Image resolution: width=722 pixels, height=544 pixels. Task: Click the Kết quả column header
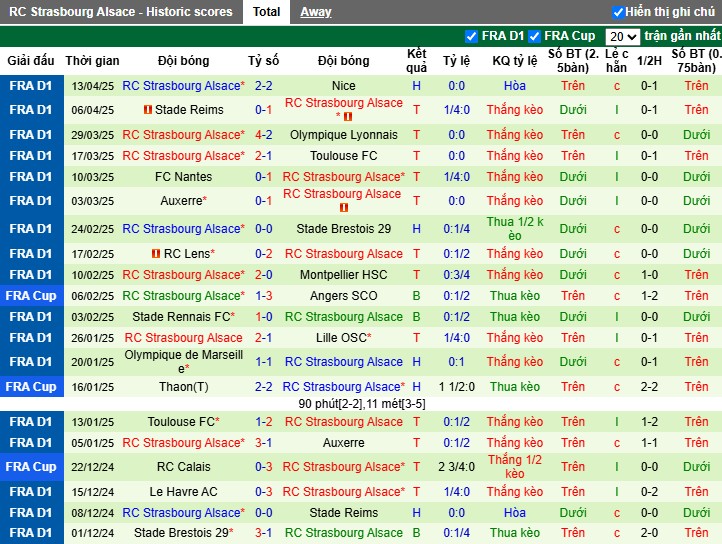(416, 60)
